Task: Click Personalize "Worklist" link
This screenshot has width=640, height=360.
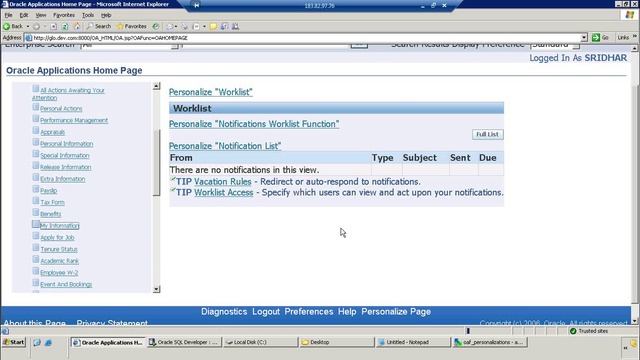Action: coord(211,92)
